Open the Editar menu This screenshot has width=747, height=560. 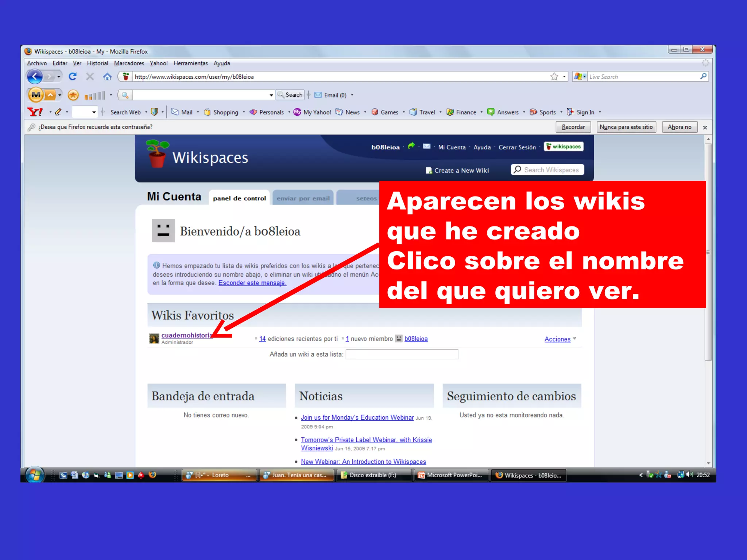point(60,63)
